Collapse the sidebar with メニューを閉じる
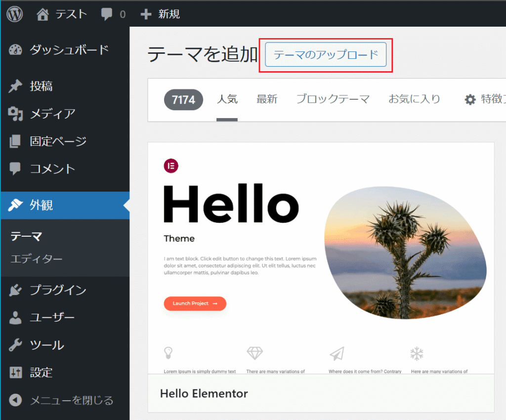This screenshot has height=420, width=506. 71,400
